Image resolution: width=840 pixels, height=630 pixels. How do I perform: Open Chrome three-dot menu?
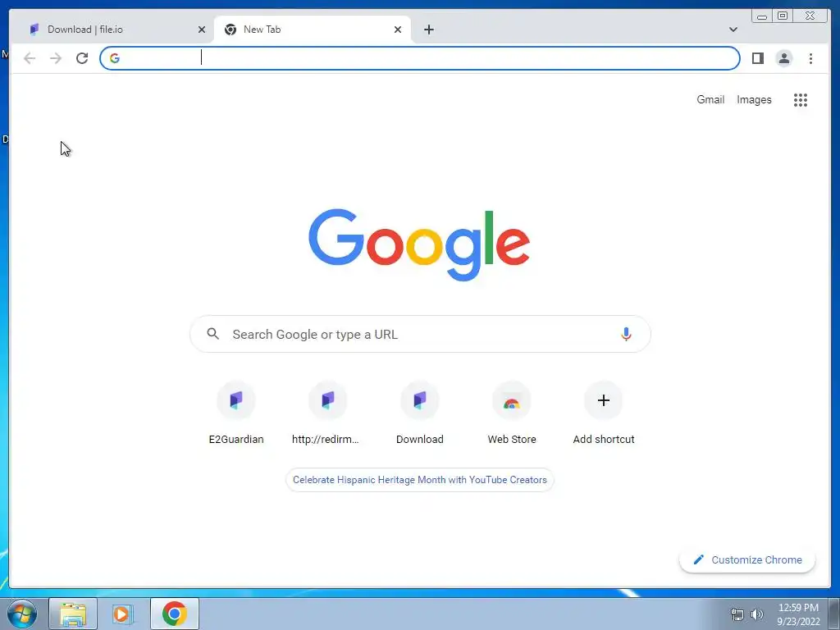tap(810, 58)
